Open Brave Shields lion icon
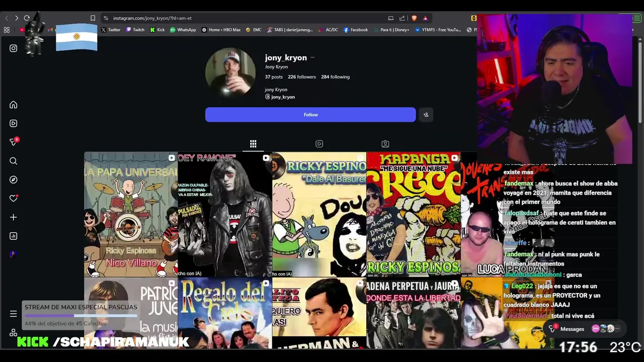 (414, 18)
